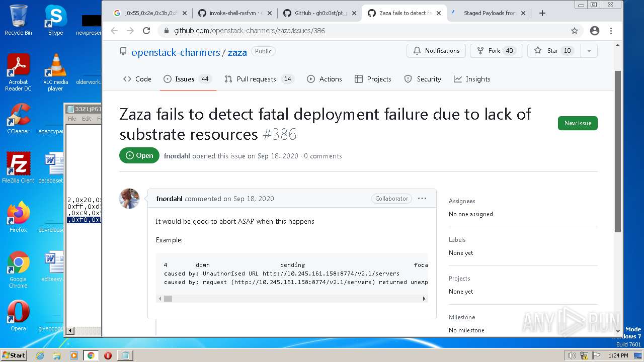
Task: Switch to the 'GitHub - gh0x0st/pt' tab
Action: point(319,13)
